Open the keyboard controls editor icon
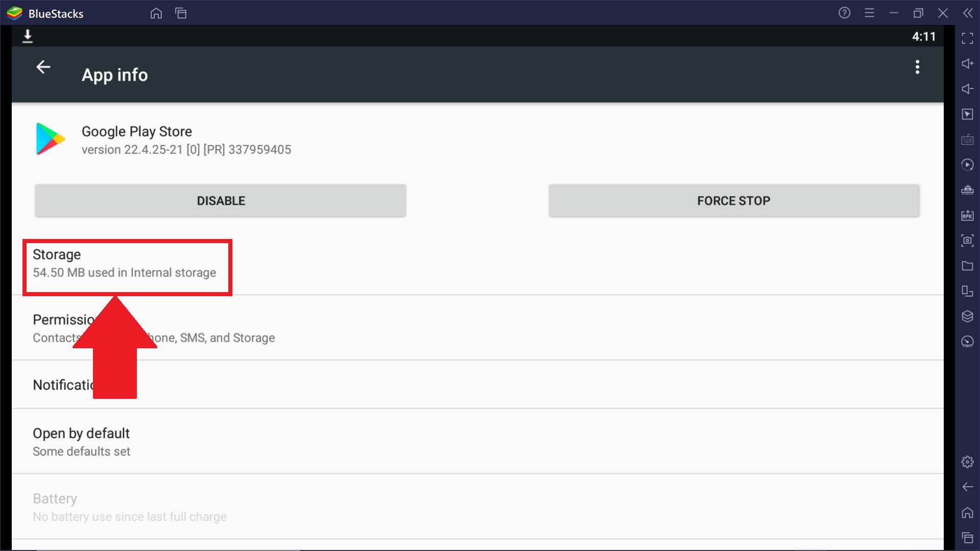 point(967,139)
